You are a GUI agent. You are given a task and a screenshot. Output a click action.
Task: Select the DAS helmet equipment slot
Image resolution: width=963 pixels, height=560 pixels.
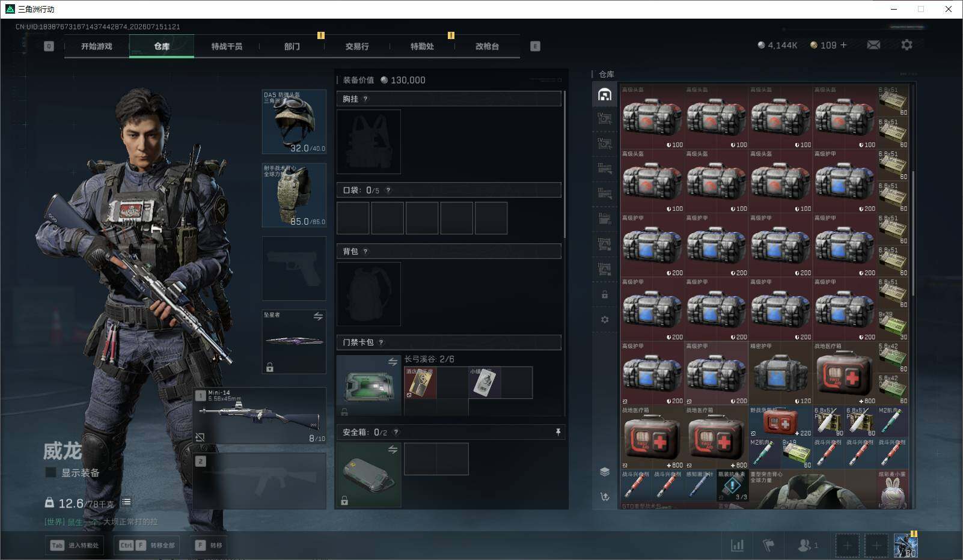click(x=294, y=121)
